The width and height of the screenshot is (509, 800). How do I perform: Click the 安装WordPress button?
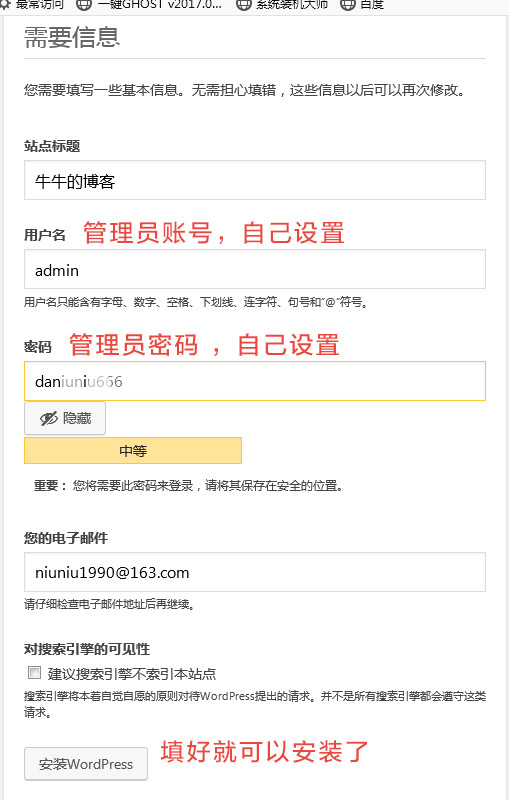86,764
